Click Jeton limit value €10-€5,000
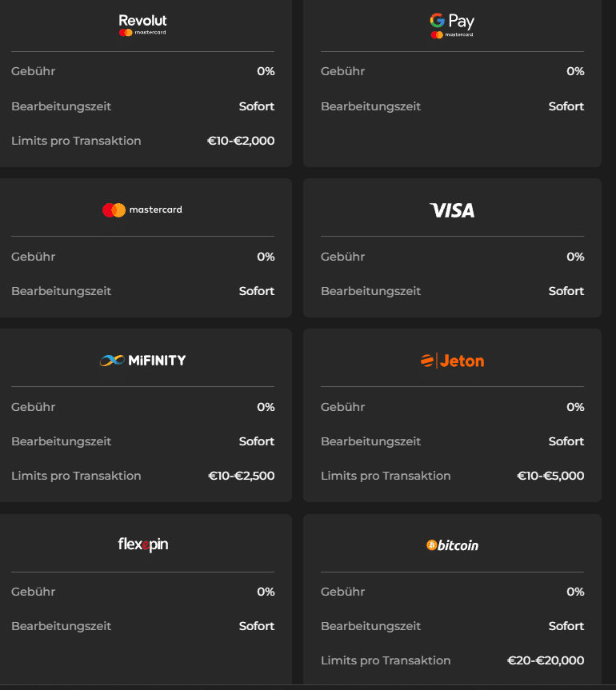616x690 pixels. point(550,476)
